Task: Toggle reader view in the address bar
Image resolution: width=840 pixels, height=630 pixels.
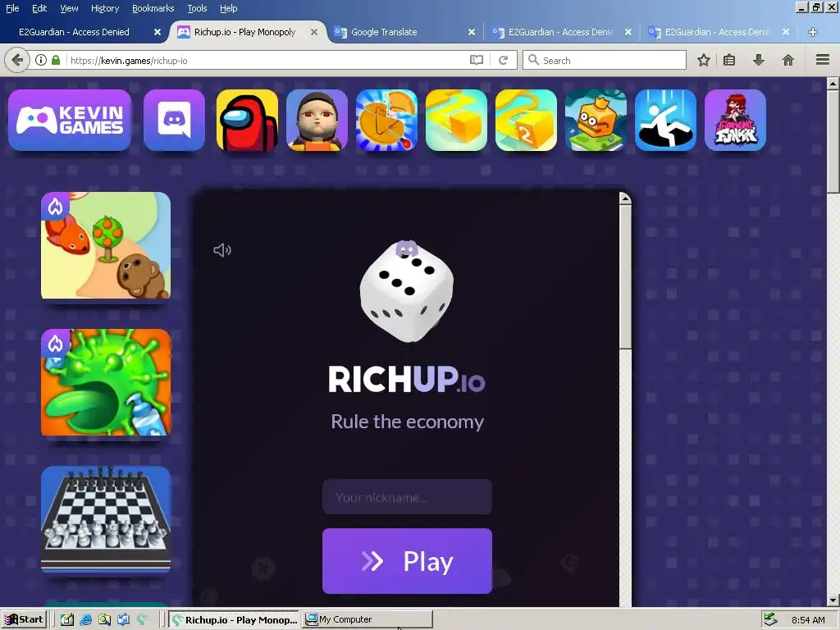Action: [477, 60]
